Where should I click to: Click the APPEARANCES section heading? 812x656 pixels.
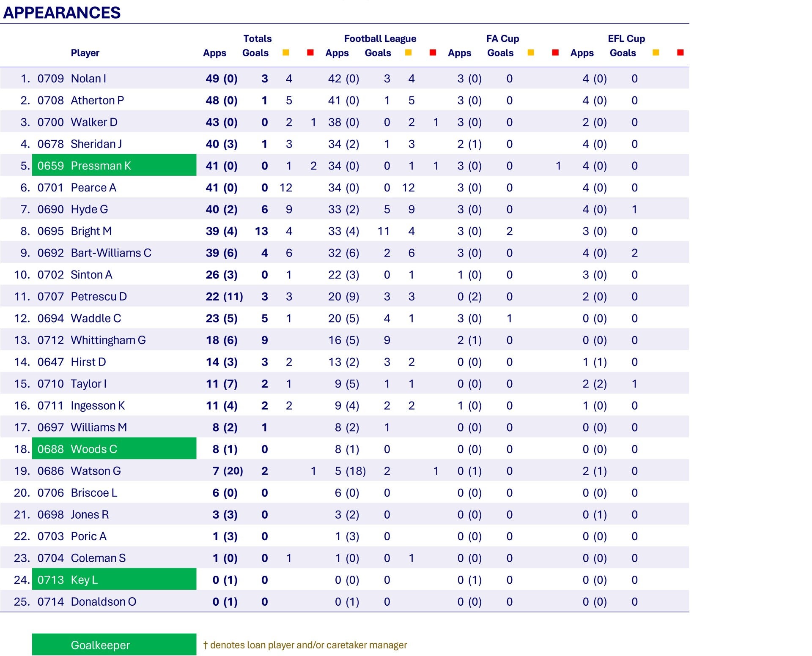click(x=62, y=13)
